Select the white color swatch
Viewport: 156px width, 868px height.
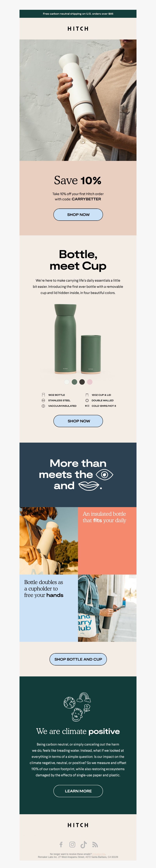click(67, 382)
